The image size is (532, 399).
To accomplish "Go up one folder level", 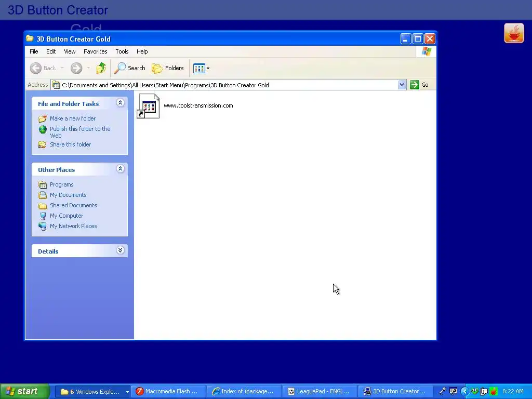I will 101,68.
